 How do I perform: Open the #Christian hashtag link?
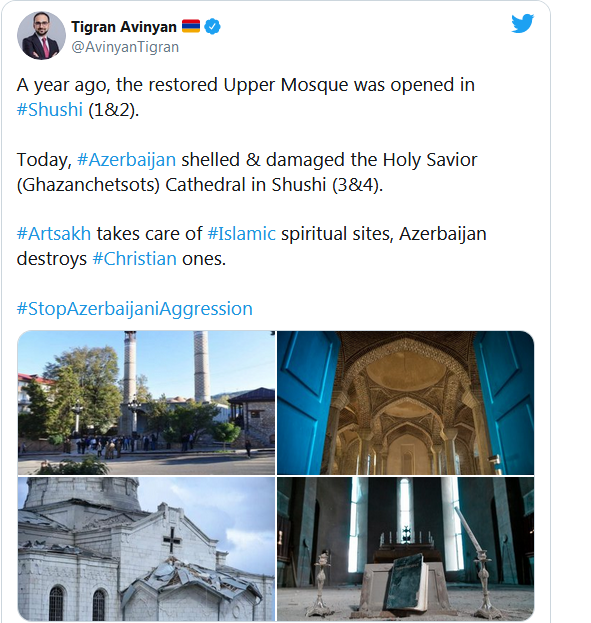134,259
